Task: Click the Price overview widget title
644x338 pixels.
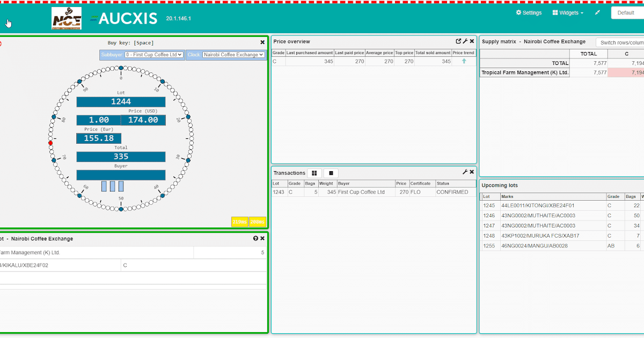Action: [291, 41]
